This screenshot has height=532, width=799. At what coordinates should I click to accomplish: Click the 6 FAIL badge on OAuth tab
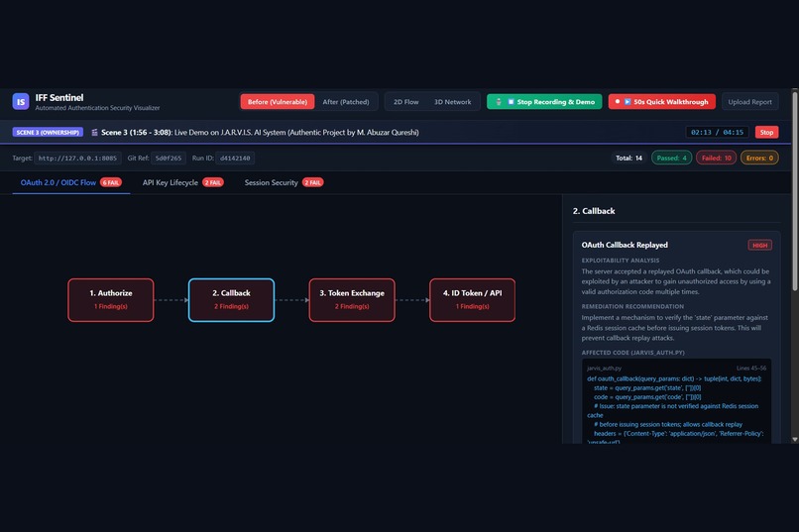(x=111, y=182)
